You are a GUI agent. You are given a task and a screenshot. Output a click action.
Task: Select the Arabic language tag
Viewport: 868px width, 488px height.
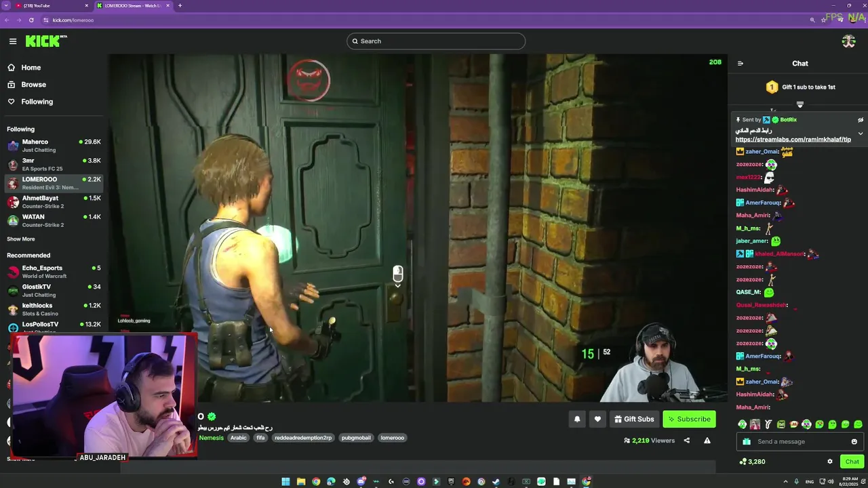point(238,438)
